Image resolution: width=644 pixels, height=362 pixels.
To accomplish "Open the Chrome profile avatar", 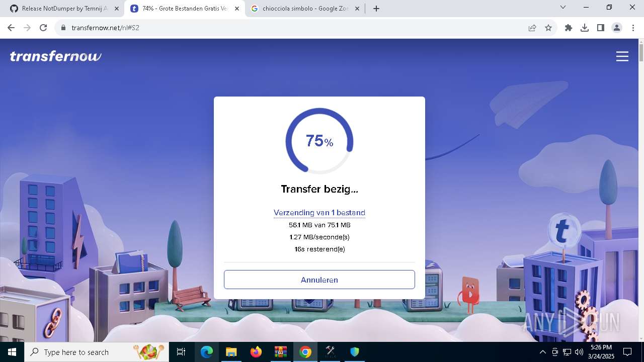I will 617,28.
